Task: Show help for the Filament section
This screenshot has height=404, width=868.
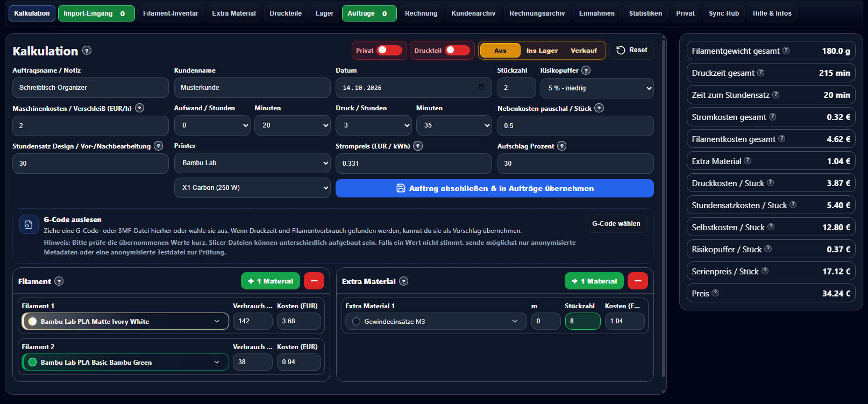Action: 59,281
